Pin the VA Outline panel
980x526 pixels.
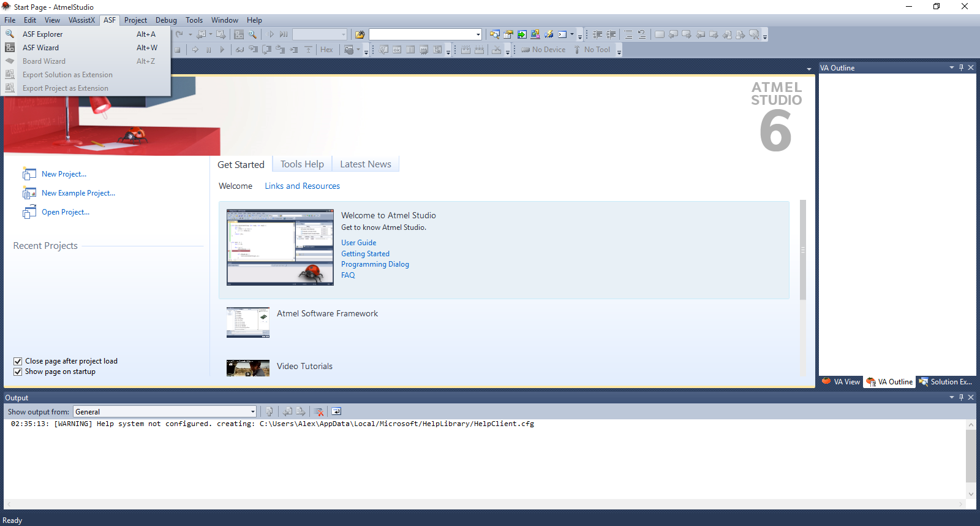pyautogui.click(x=961, y=67)
